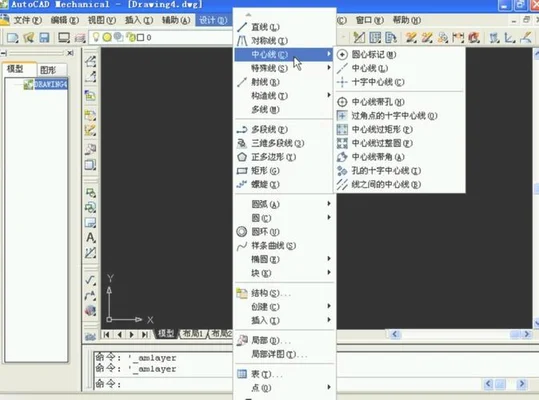Choose 对称线 symmetric line entry
Image resolution: width=539 pixels, height=400 pixels.
pyautogui.click(x=284, y=41)
